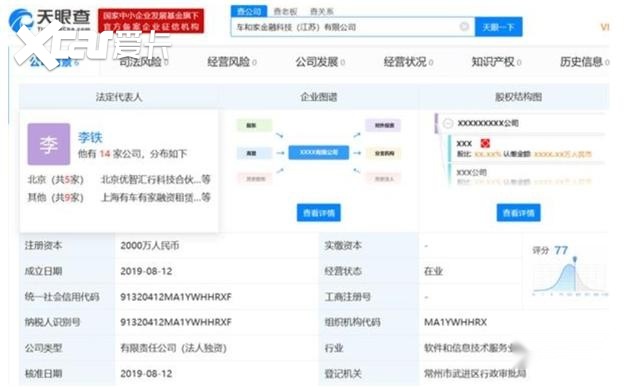Click the 纳税人识别号 value 91320412MA1YWHHRXF
Screen dimensions: 640x387
point(176,322)
